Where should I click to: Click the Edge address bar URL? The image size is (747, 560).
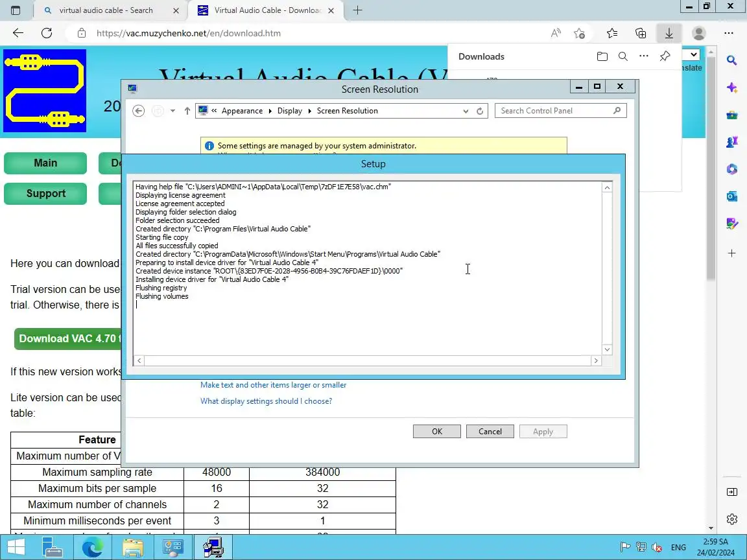pyautogui.click(x=188, y=33)
